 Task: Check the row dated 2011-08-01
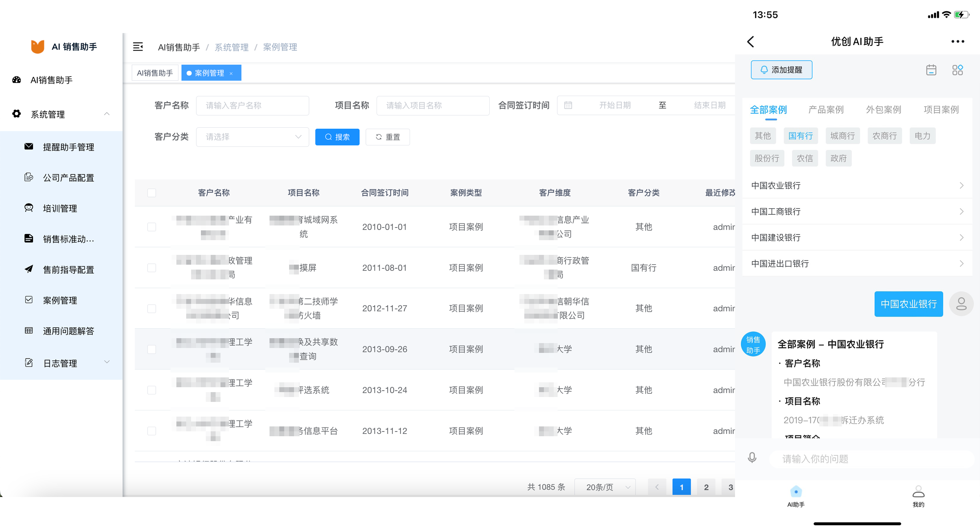(x=152, y=268)
